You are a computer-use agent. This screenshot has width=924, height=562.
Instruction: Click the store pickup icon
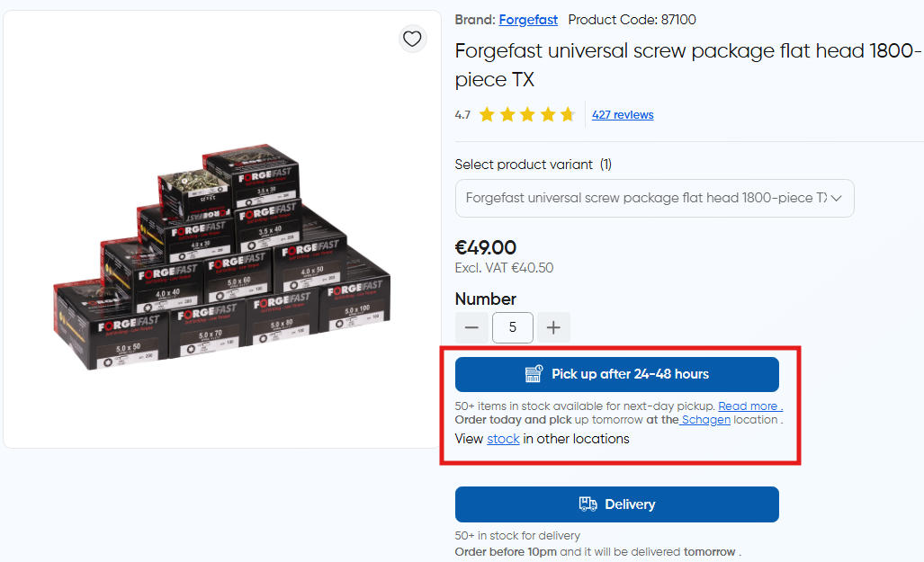click(534, 374)
